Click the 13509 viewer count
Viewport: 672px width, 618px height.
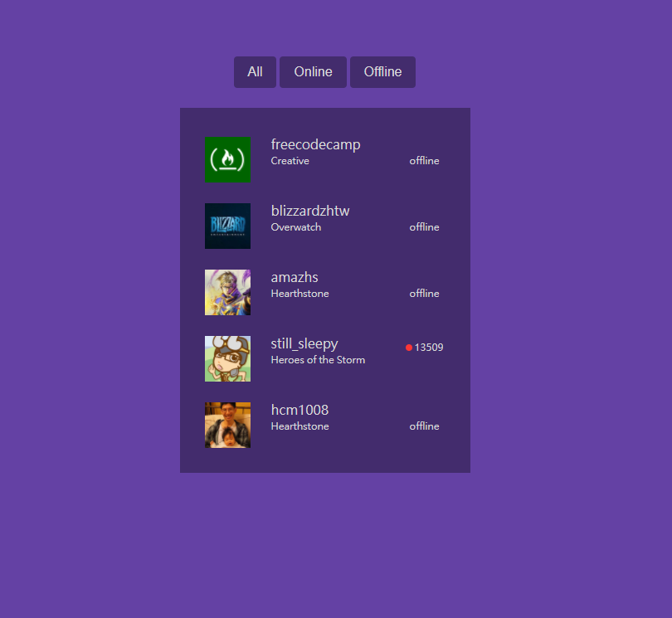coord(428,347)
